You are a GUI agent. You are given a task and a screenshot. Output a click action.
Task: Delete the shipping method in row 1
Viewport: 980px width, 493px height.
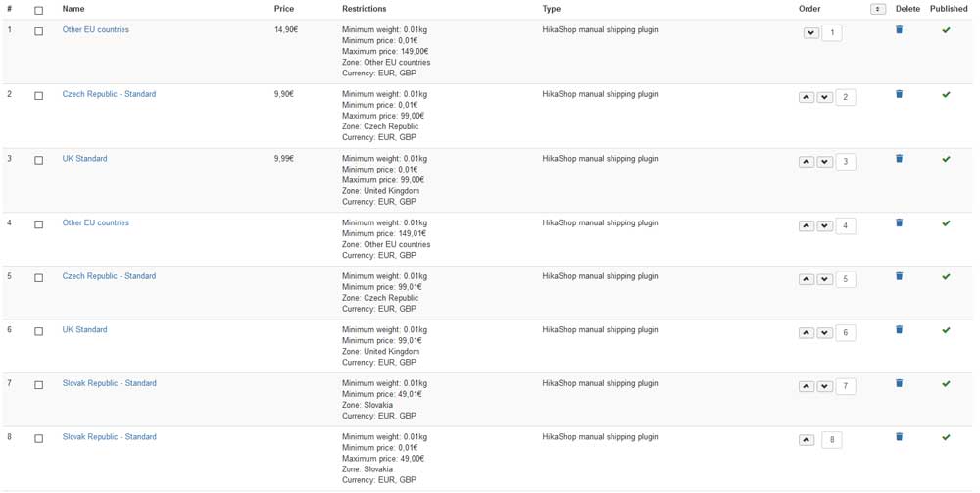pyautogui.click(x=899, y=30)
